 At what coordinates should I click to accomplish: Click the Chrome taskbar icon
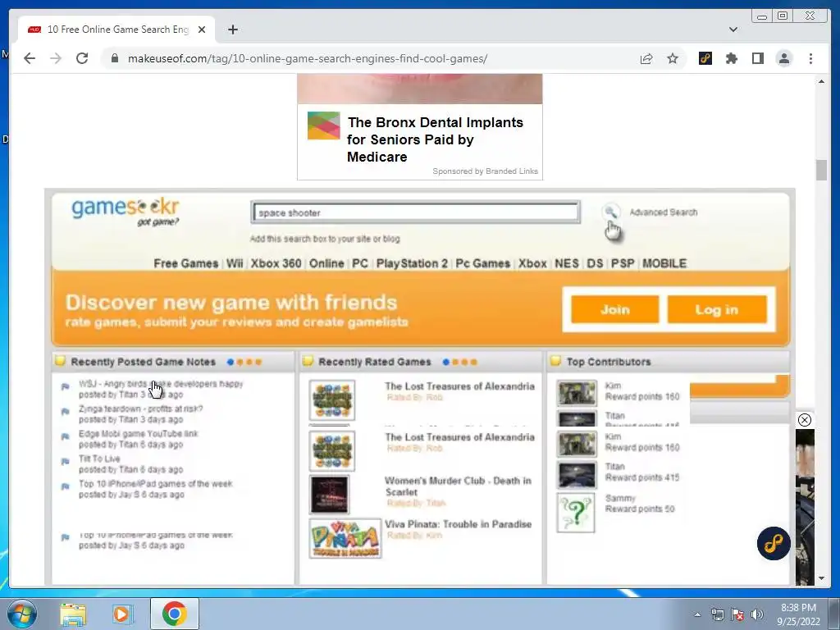[175, 614]
